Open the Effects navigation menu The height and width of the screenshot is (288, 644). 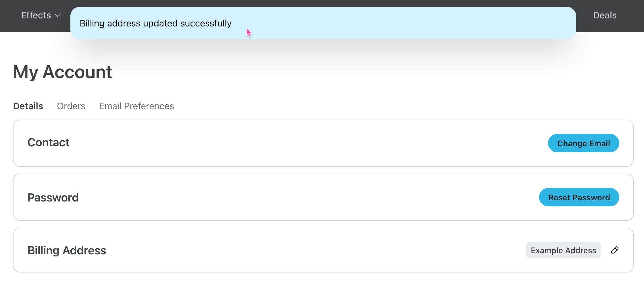pos(36,16)
